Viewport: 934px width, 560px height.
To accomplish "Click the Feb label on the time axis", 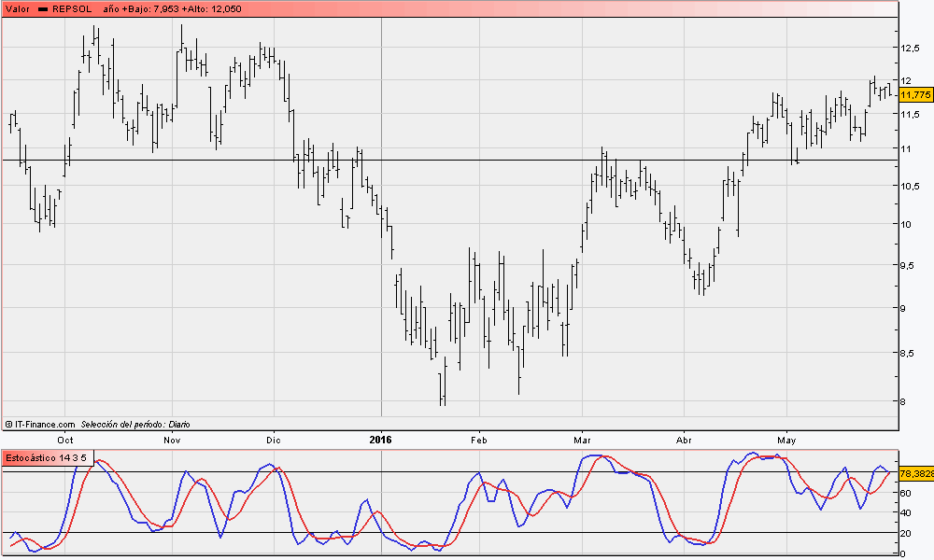I will click(x=479, y=439).
